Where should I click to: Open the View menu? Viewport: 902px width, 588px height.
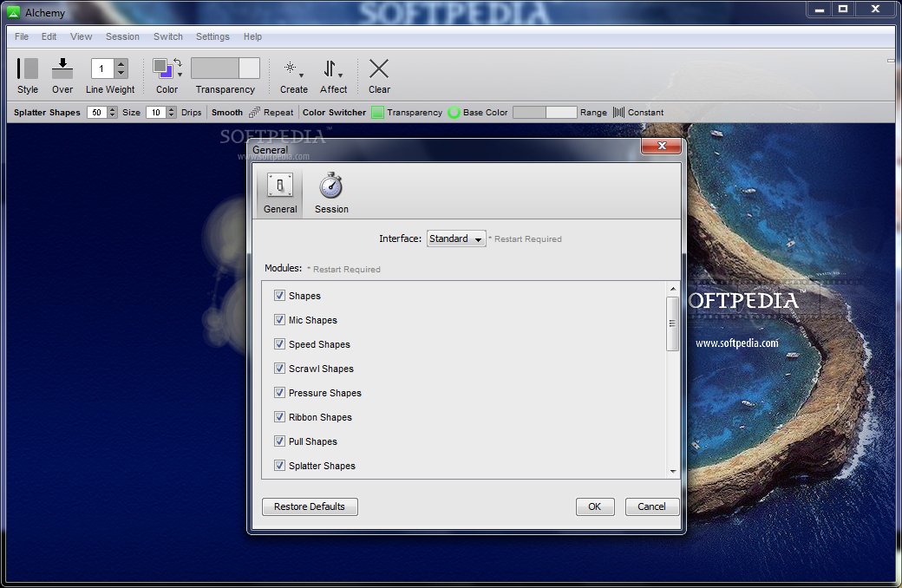coord(82,36)
